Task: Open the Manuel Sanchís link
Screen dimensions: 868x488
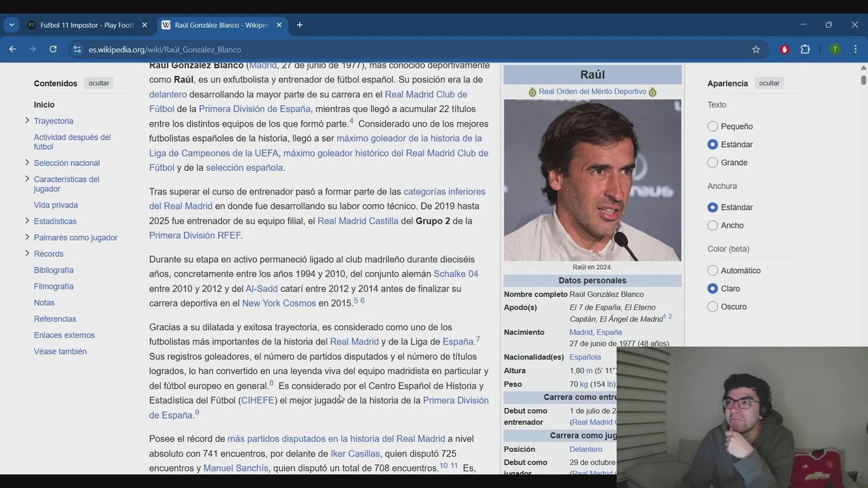Action: 236,468
